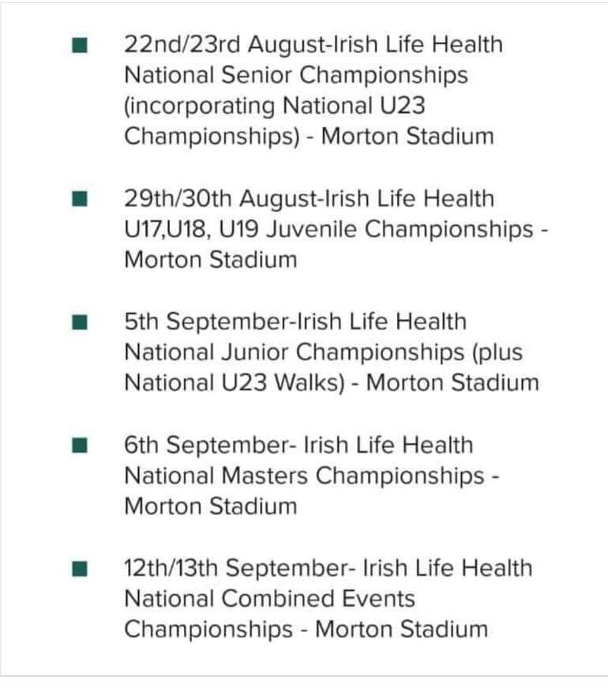
Task: Click the bullet beside 22nd/23rd August entry
Action: (x=80, y=46)
